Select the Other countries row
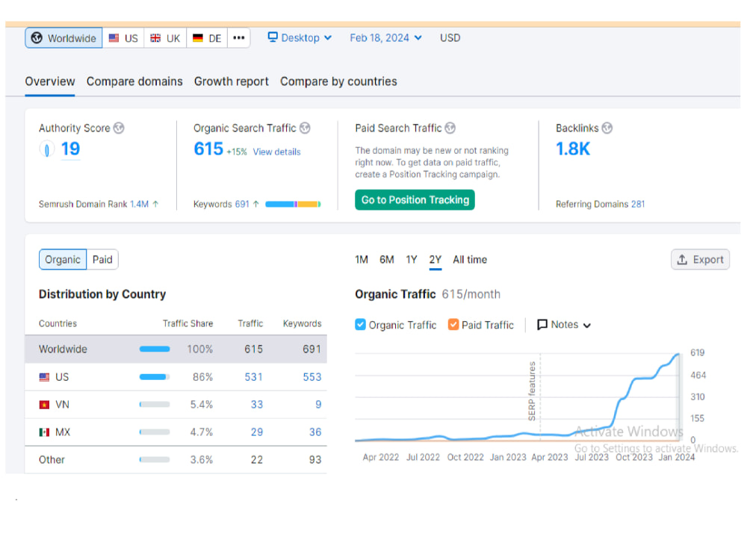 tap(176, 460)
